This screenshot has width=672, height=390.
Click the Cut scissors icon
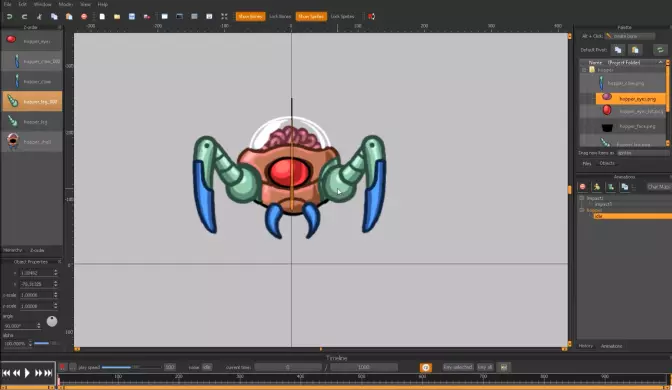(39, 16)
